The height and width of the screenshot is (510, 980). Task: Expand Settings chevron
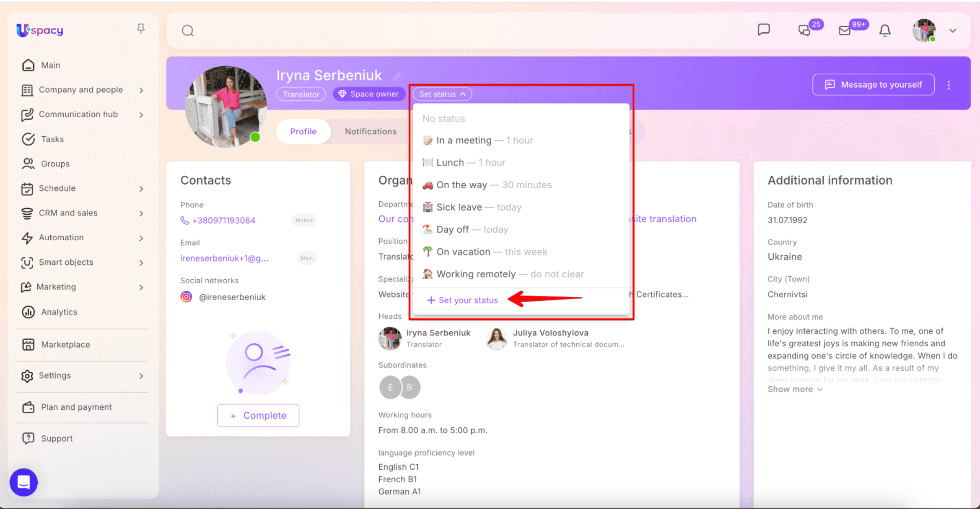click(141, 376)
